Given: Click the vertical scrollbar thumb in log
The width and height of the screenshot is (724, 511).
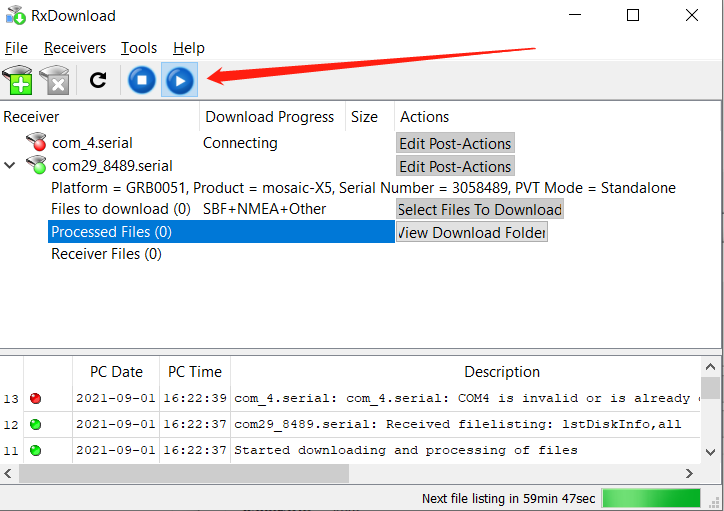Looking at the screenshot, I should 710,388.
